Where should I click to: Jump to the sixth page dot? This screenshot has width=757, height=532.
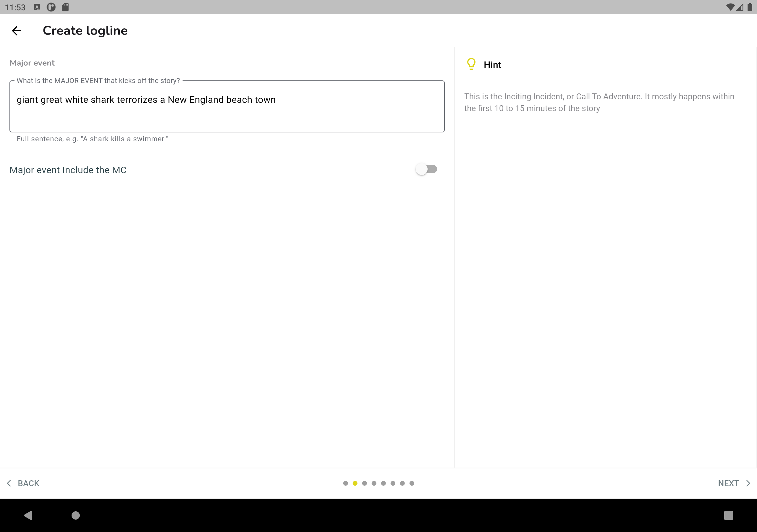[x=393, y=483]
